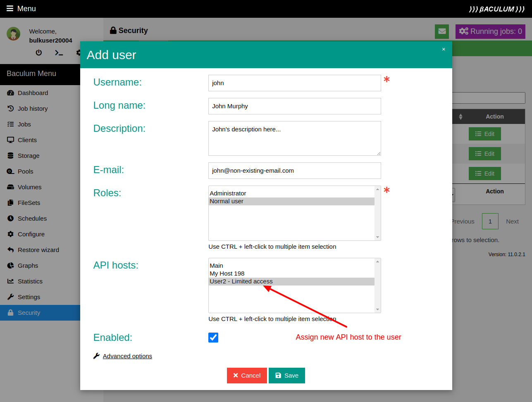Save the new user
This screenshot has height=402, width=532.
click(286, 376)
